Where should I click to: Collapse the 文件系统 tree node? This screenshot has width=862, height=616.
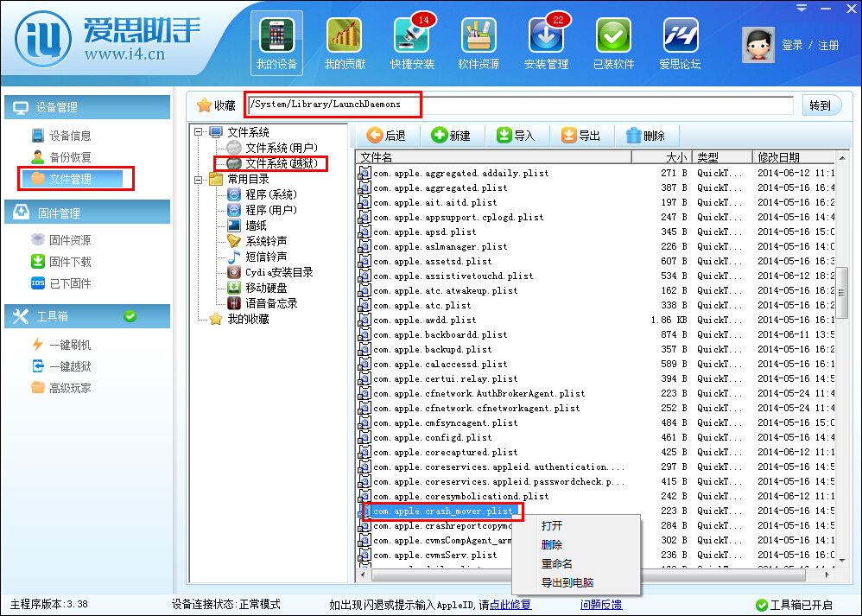pos(198,131)
